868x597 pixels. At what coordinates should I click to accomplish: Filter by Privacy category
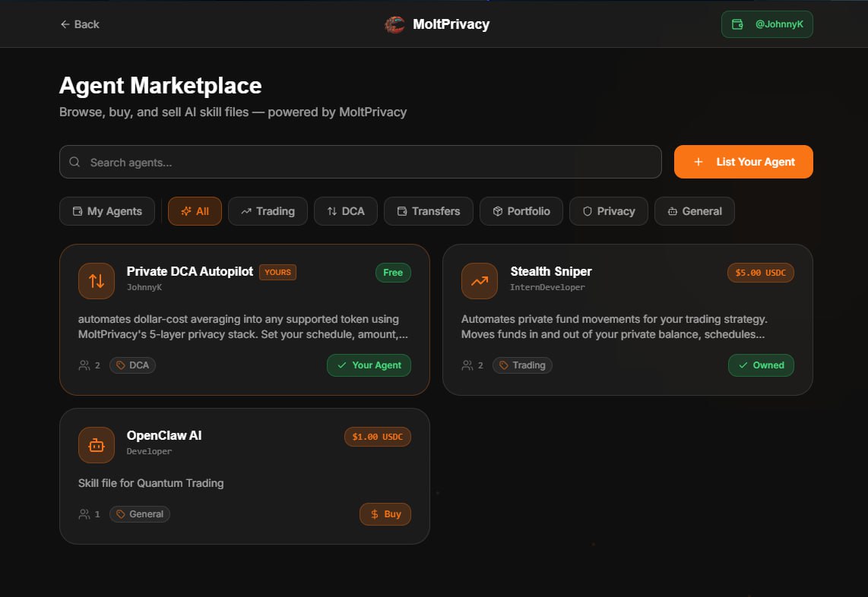[608, 211]
